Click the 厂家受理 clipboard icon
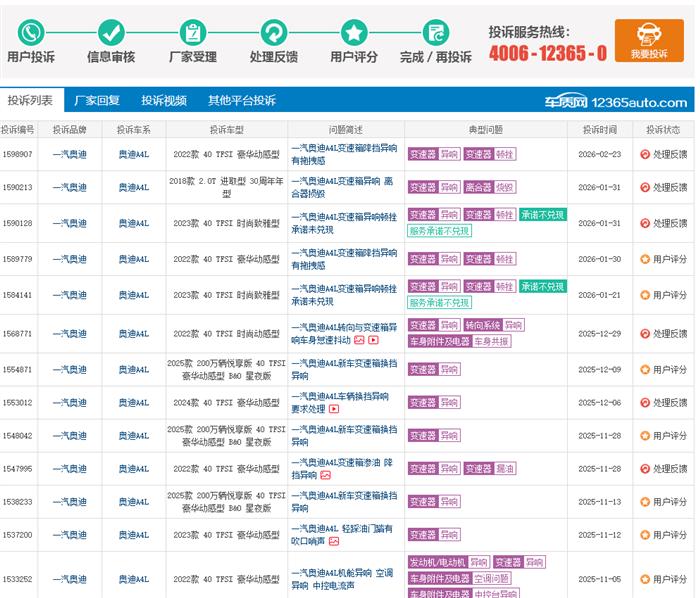The image size is (700, 598). pos(193,33)
